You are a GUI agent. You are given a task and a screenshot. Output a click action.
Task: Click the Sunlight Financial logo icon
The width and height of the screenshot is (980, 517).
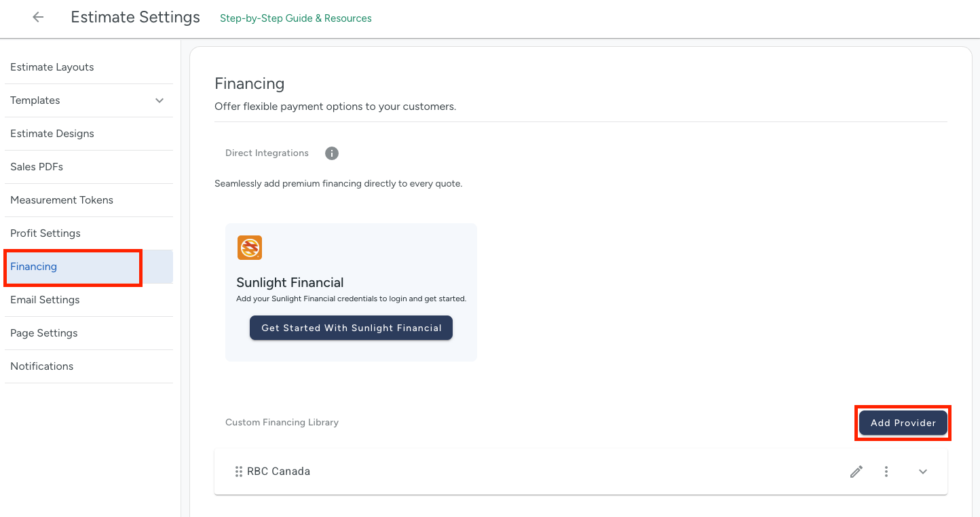coord(250,248)
